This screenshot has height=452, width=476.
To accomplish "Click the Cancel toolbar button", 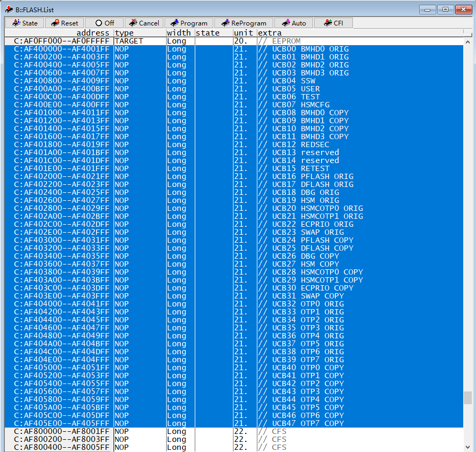I will [144, 23].
